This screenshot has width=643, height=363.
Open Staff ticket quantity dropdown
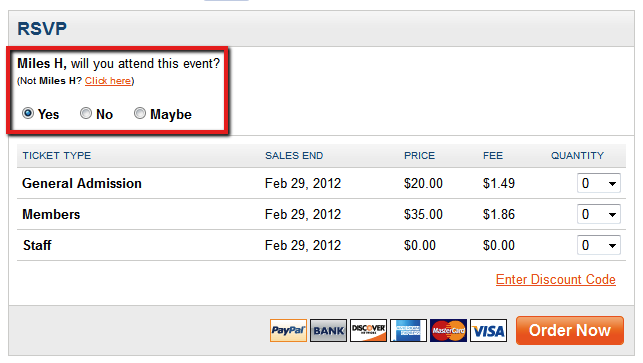599,245
